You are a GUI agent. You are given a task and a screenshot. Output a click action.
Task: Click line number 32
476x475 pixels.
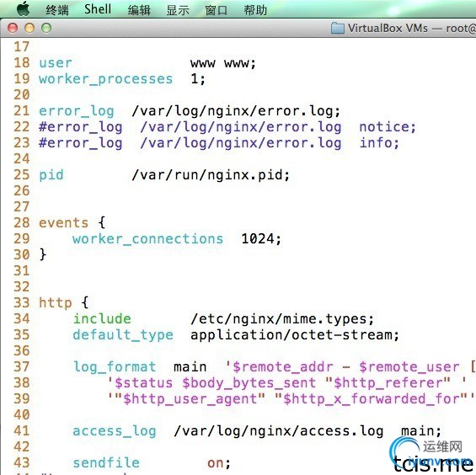(21, 287)
